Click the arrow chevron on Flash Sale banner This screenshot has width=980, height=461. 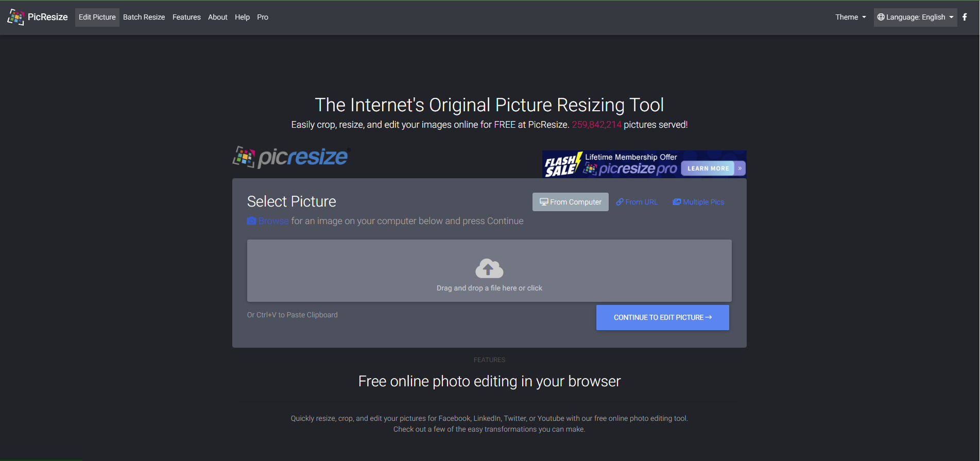(740, 168)
